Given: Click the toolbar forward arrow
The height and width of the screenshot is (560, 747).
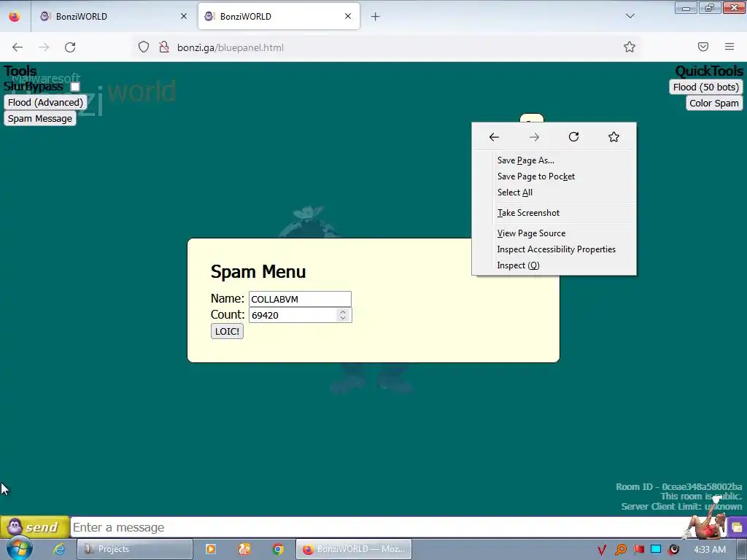Looking at the screenshot, I should coord(44,47).
